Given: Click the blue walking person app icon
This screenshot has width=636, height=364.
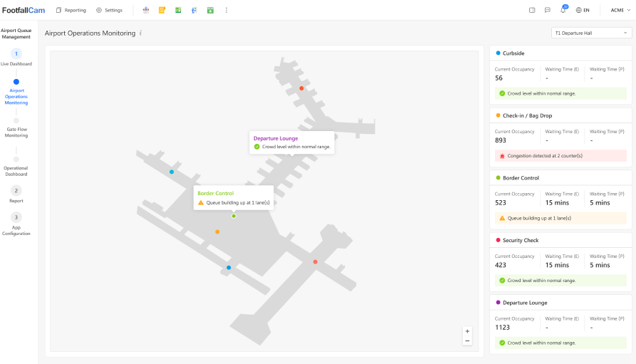Looking at the screenshot, I should (x=194, y=10).
